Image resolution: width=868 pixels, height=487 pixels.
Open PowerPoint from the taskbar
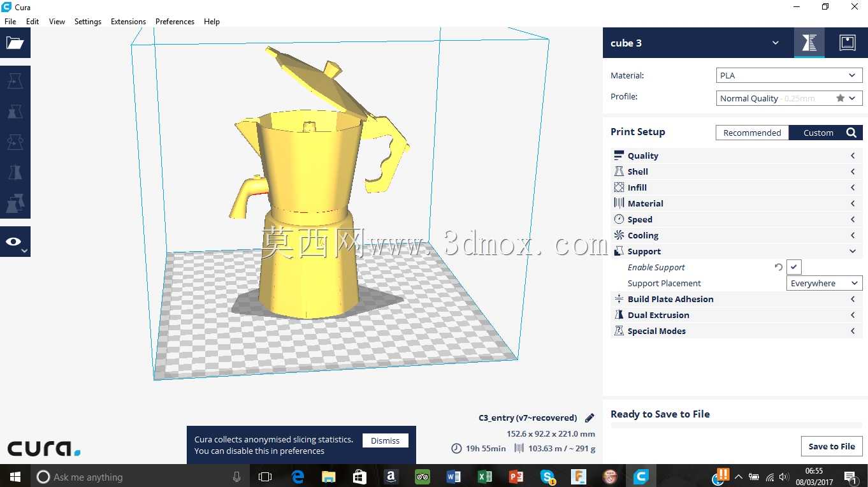pos(516,477)
